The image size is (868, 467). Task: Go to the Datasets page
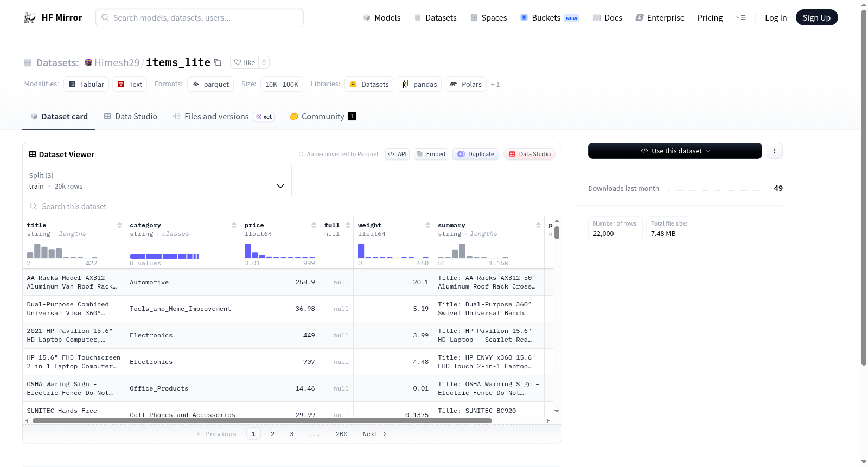(x=436, y=17)
